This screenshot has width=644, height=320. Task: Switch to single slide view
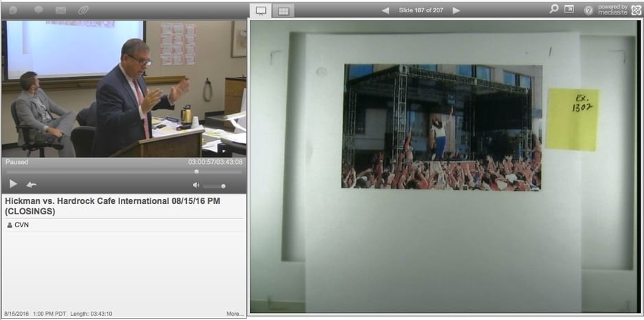tap(261, 10)
